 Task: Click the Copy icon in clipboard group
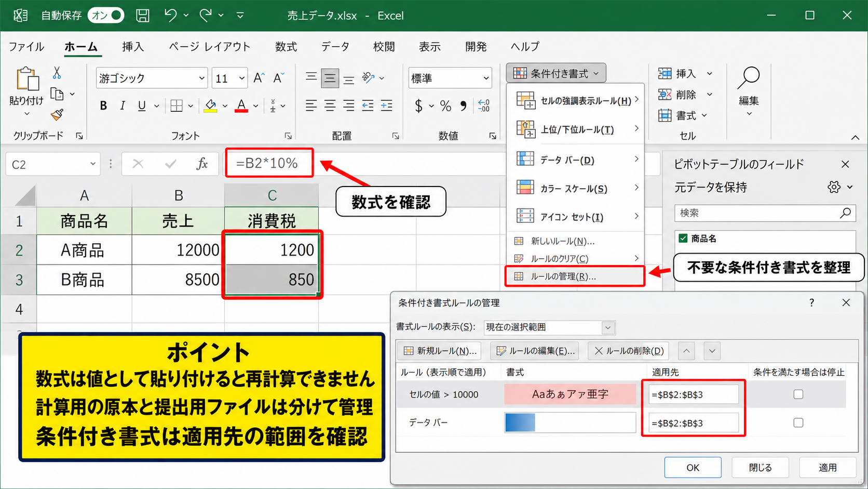(x=57, y=94)
